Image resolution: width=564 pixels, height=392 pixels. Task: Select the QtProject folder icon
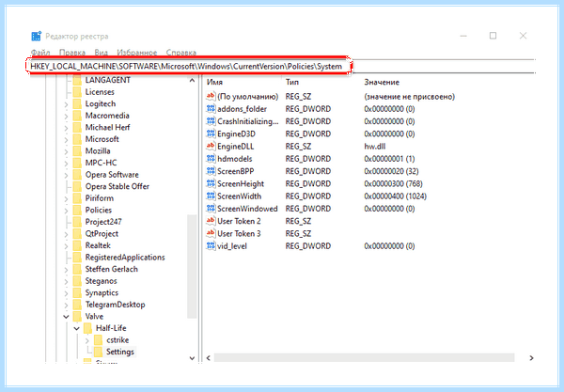(77, 234)
